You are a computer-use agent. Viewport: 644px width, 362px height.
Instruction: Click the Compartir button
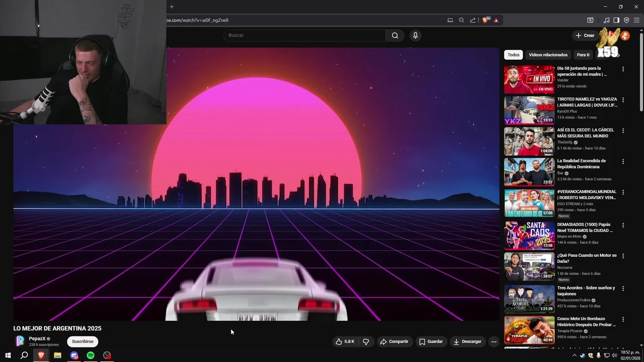394,341
